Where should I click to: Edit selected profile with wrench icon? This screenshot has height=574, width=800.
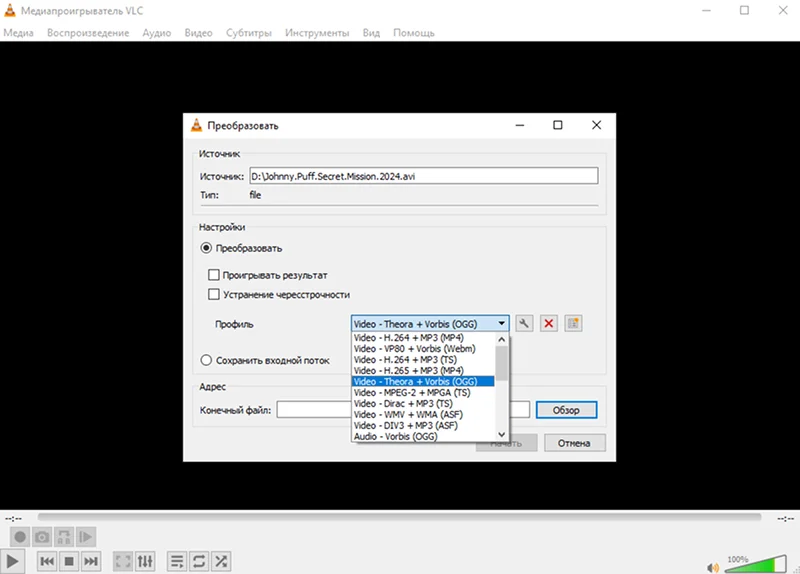coord(524,323)
